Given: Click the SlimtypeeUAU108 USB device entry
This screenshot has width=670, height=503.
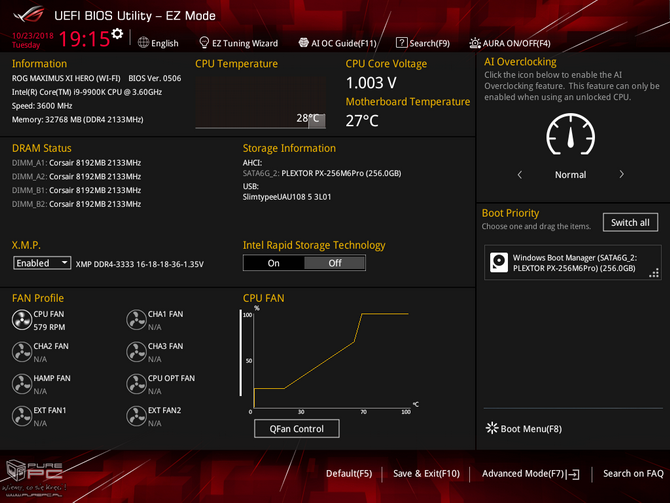Looking at the screenshot, I should pyautogui.click(x=287, y=197).
